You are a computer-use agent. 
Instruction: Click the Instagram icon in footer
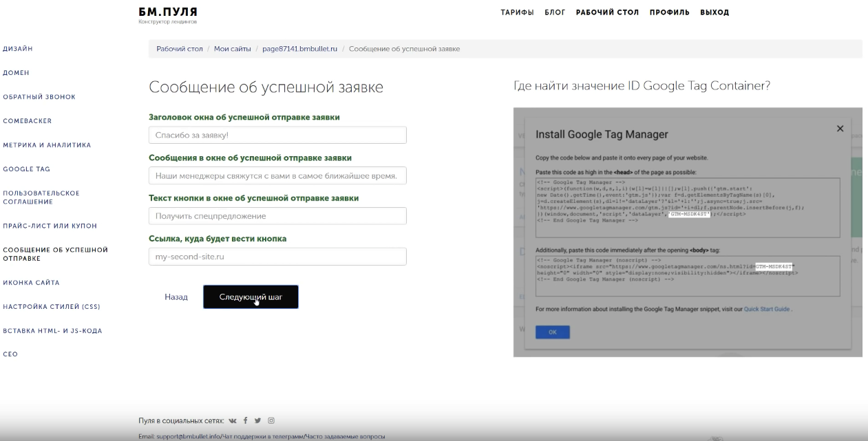point(271,420)
